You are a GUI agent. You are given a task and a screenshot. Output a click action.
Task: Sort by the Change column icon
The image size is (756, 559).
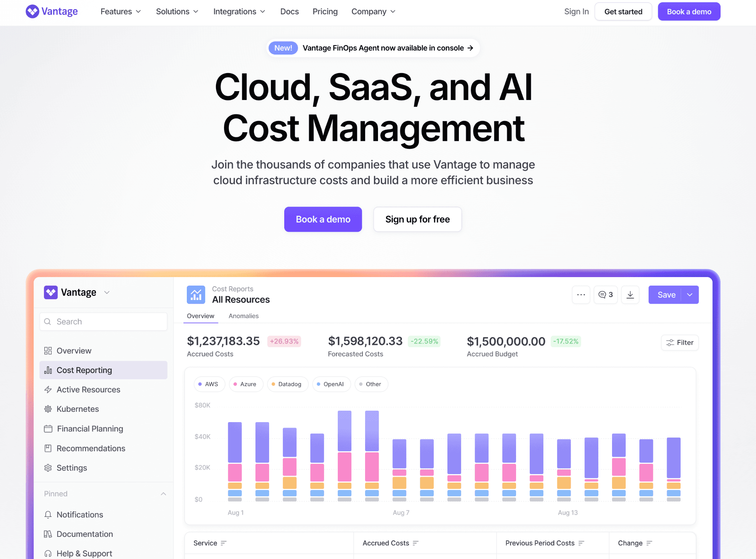pos(649,543)
